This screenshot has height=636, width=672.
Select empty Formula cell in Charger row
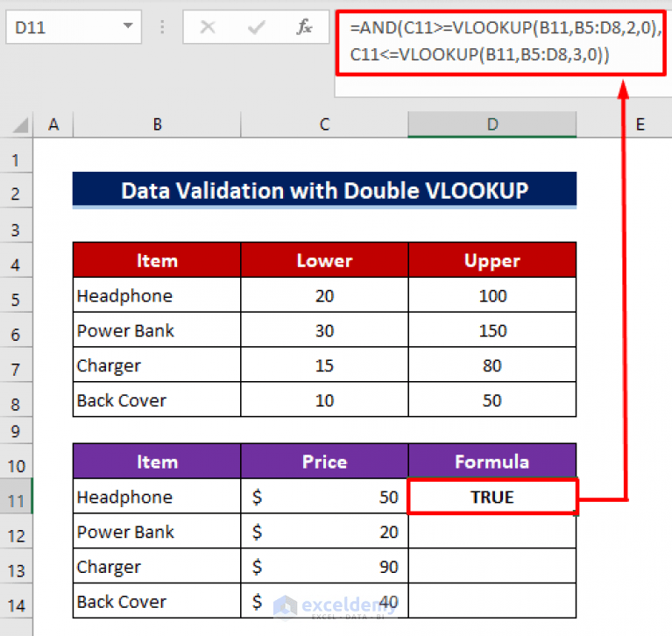pyautogui.click(x=492, y=566)
